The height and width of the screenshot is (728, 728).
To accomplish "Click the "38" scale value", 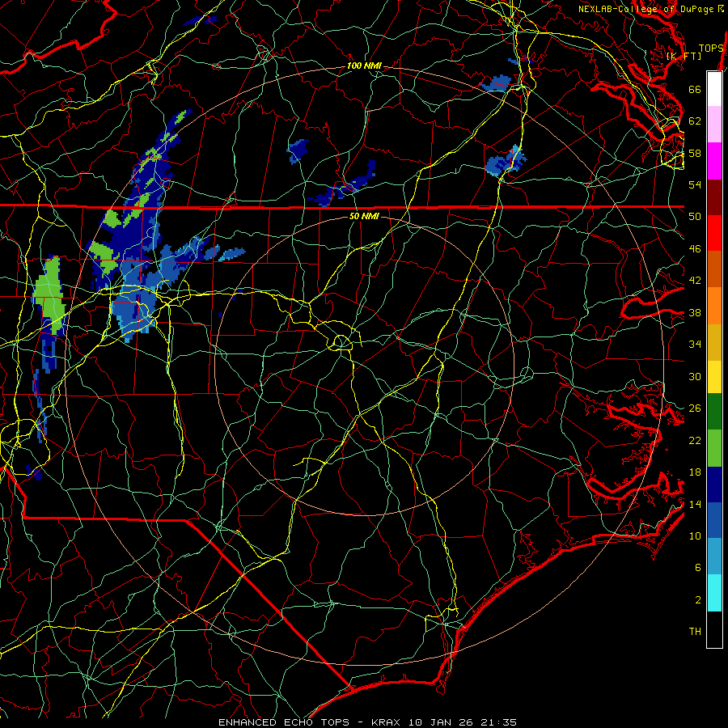I will 695,313.
